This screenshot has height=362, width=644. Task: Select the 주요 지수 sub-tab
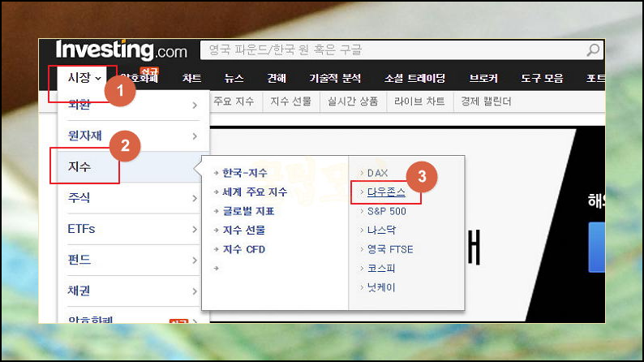(234, 101)
